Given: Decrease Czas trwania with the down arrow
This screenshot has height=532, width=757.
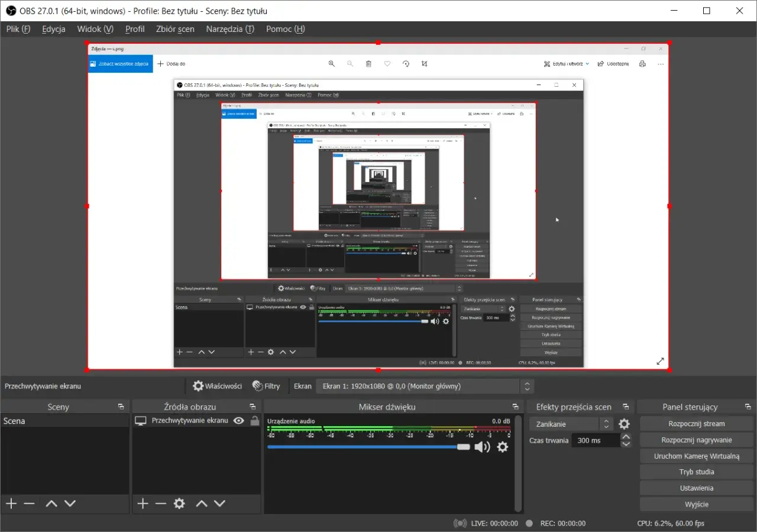Looking at the screenshot, I should tap(626, 444).
